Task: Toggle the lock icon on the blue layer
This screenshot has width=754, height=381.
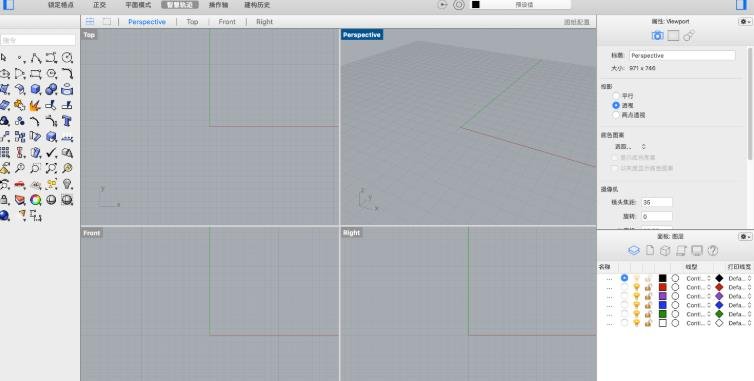Action: click(648, 305)
